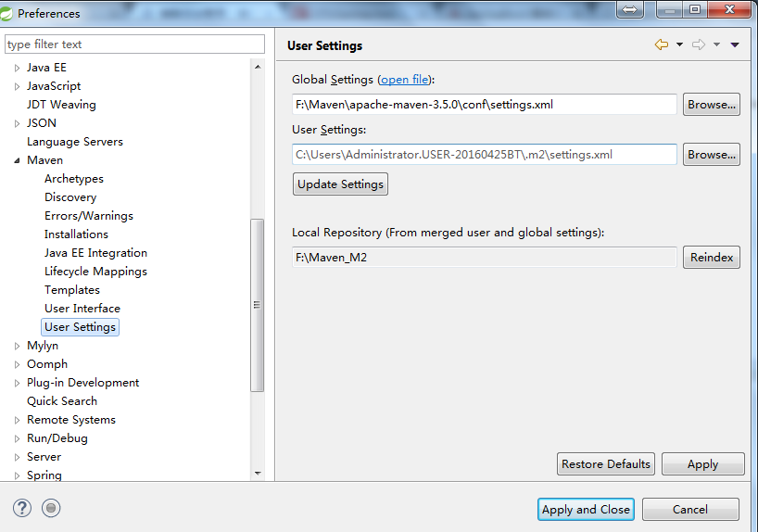Select Language Servers preference page
This screenshot has width=758, height=532.
(x=75, y=142)
